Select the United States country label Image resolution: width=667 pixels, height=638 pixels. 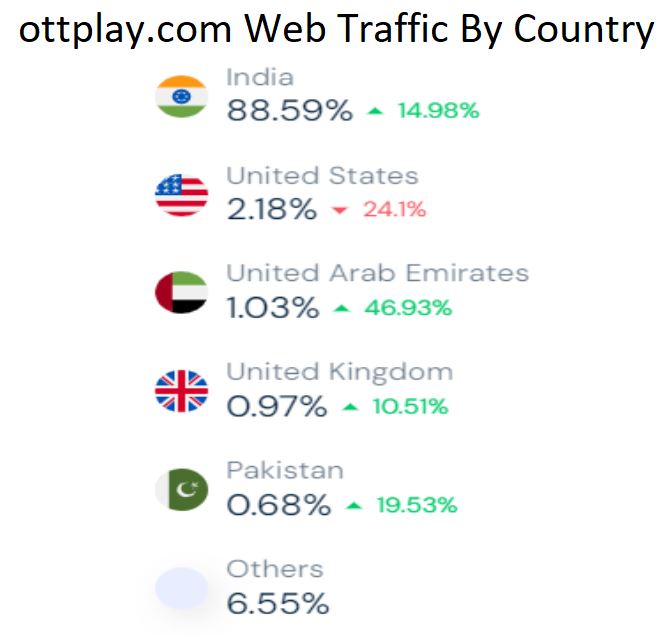(322, 176)
